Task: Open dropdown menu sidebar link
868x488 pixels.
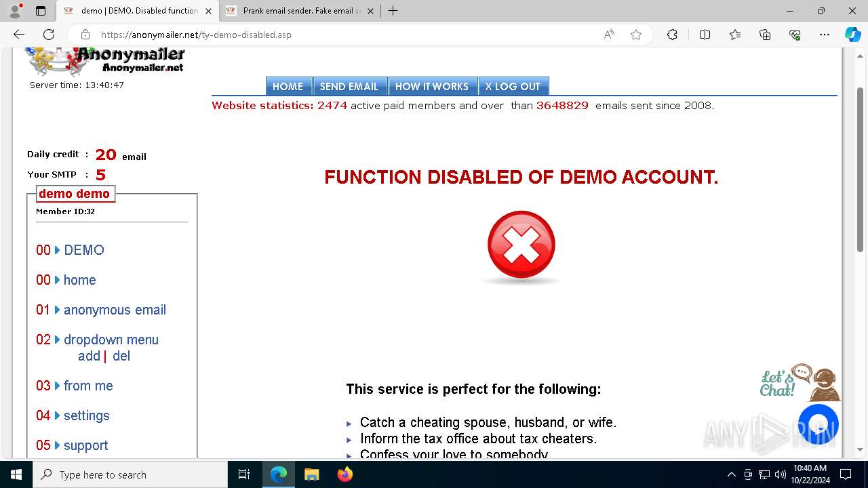Action: point(111,340)
